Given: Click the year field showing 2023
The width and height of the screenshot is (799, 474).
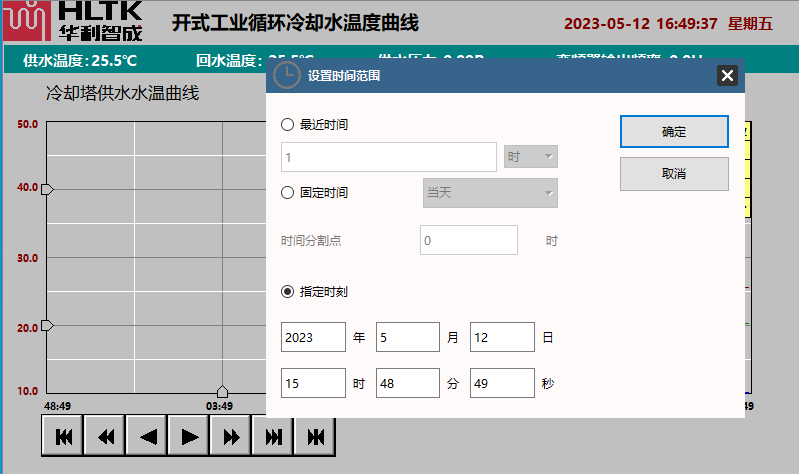Looking at the screenshot, I should click(313, 338).
